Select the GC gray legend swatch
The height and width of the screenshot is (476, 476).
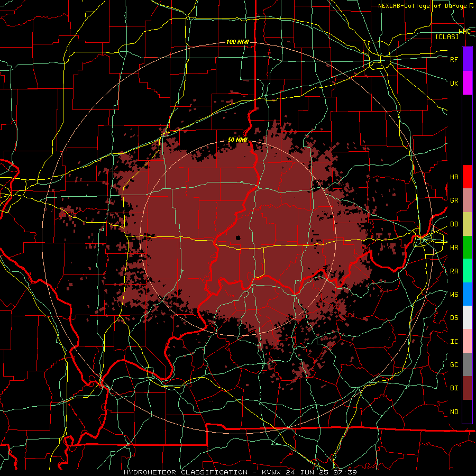tap(467, 364)
